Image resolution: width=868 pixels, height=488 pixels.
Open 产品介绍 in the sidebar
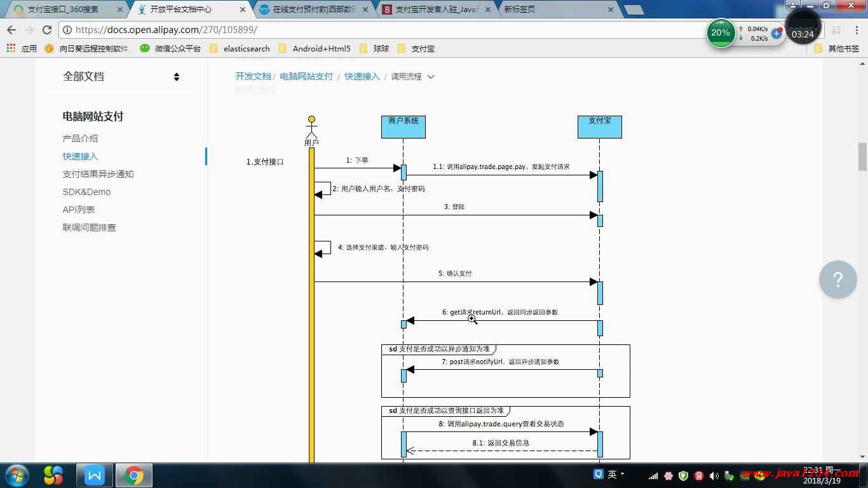pyautogui.click(x=80, y=139)
